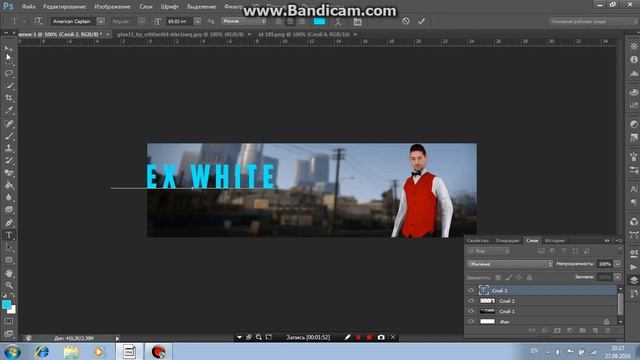Pause the Bandicam recording
This screenshot has height=360, width=640.
point(358,337)
